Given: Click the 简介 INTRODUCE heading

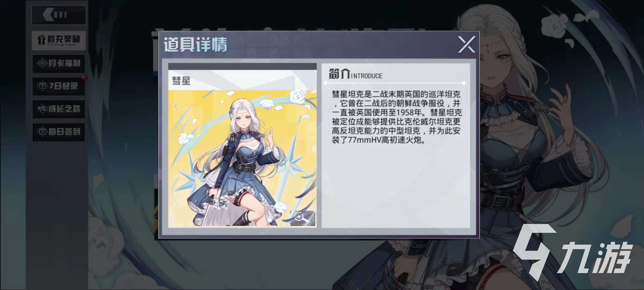Looking at the screenshot, I should click(x=356, y=74).
